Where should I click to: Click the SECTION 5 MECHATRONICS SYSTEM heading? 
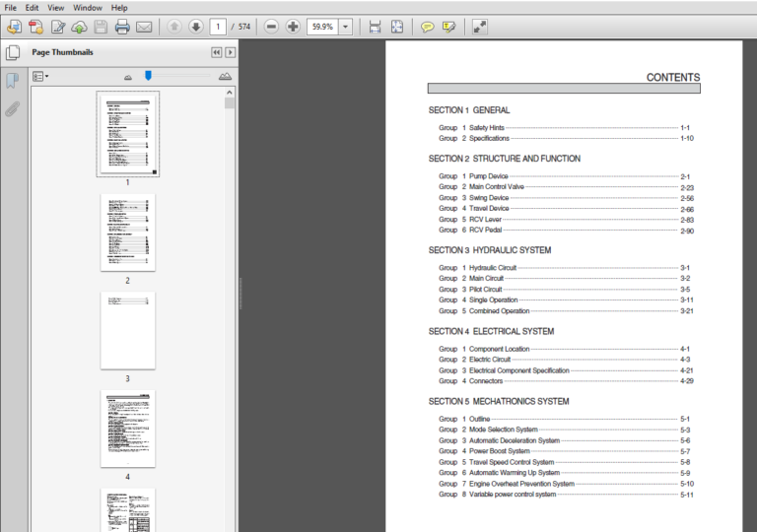tap(499, 402)
